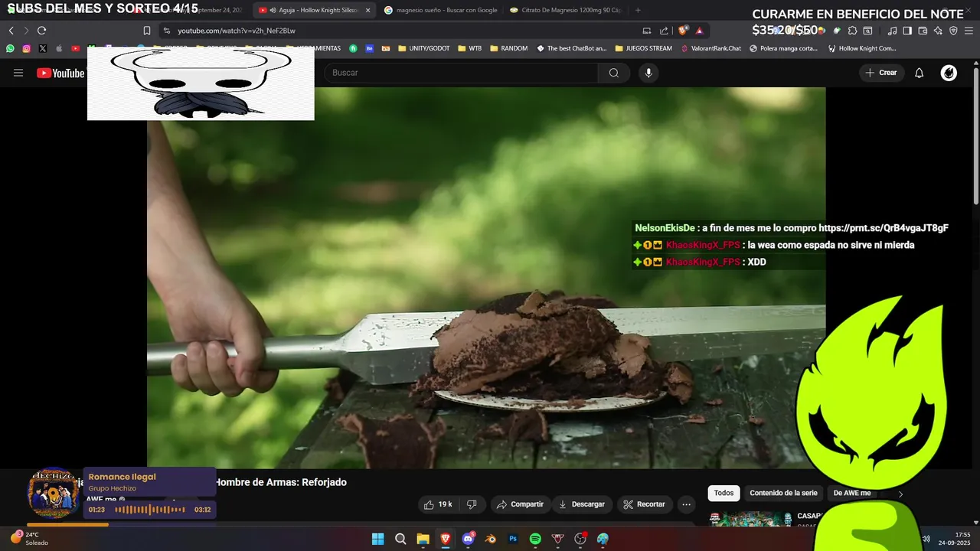The image size is (980, 551).
Task: Open a new browser tab
Action: tap(638, 10)
